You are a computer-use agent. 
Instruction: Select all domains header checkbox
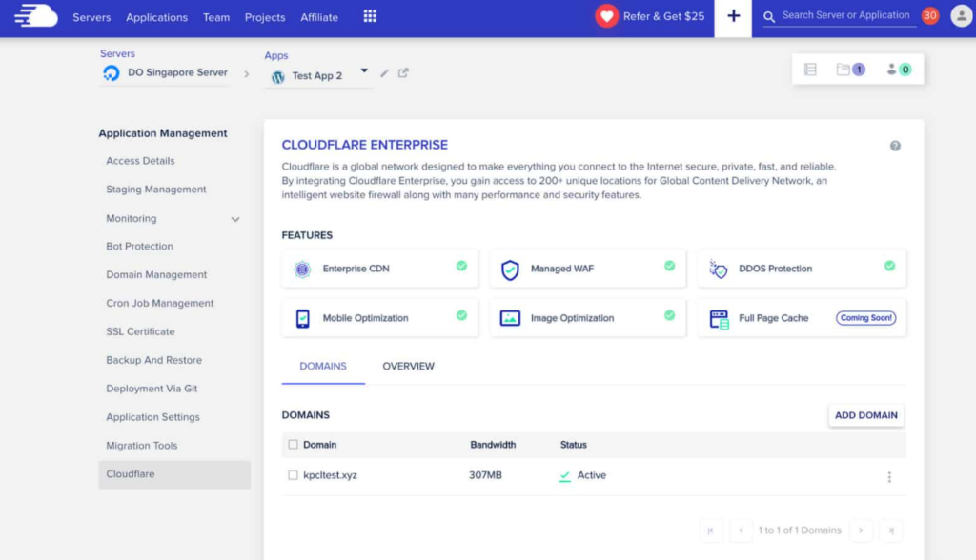pyautogui.click(x=293, y=444)
